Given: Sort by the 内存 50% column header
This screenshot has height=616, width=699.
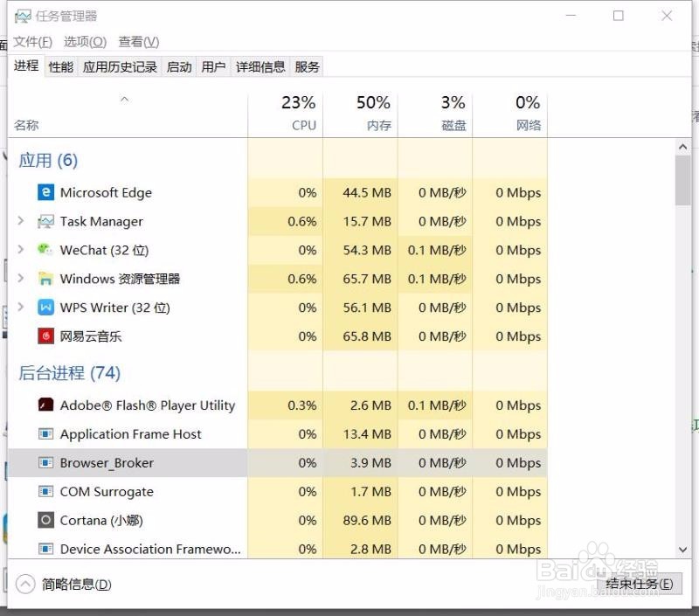Looking at the screenshot, I should click(x=360, y=115).
